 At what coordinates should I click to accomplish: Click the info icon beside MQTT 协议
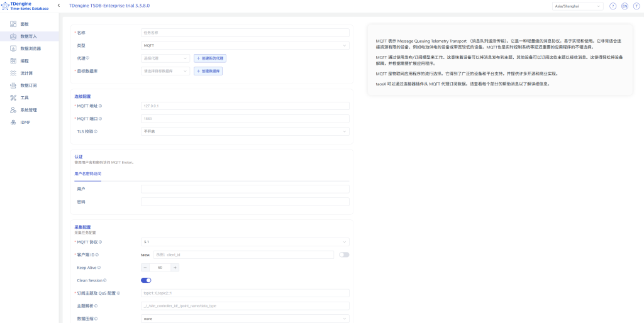point(100,242)
